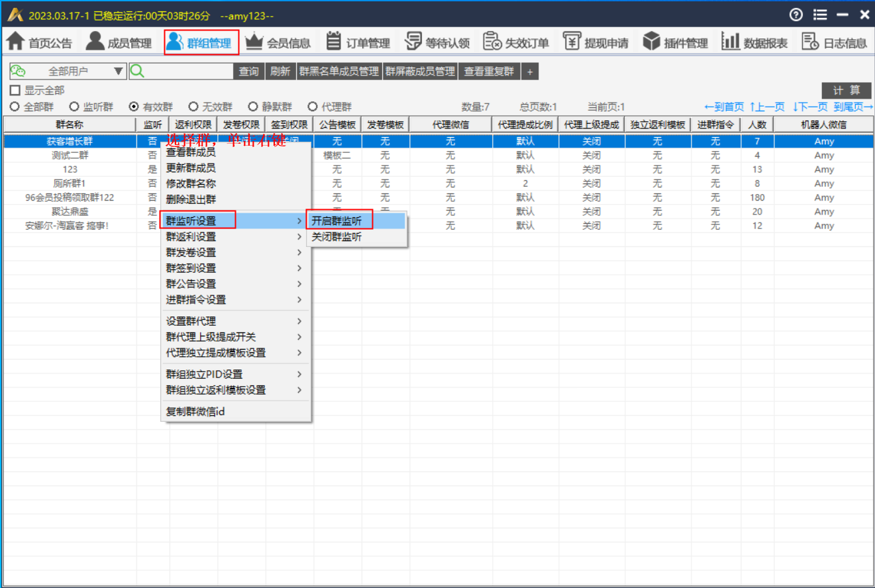Image resolution: width=875 pixels, height=588 pixels.
Task: Select the 无效群 radio button
Action: (193, 107)
